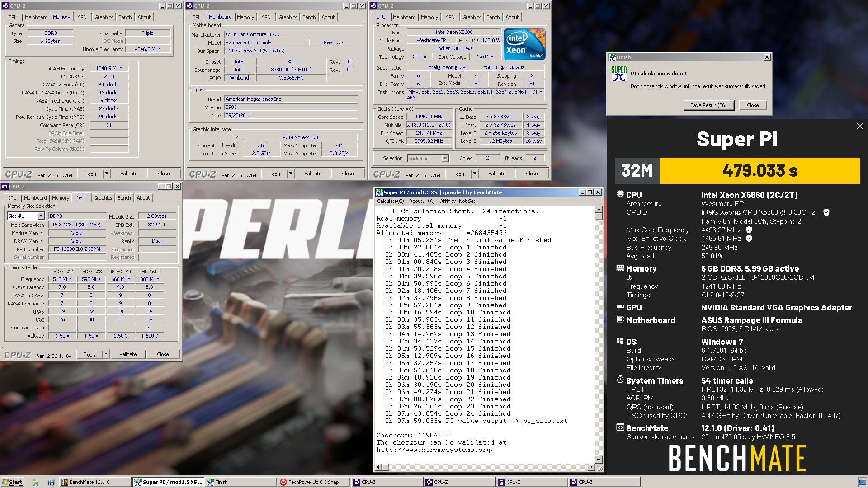This screenshot has width=868, height=488.
Task: Click the Motherboard icon in BenchMate panel
Action: [620, 319]
